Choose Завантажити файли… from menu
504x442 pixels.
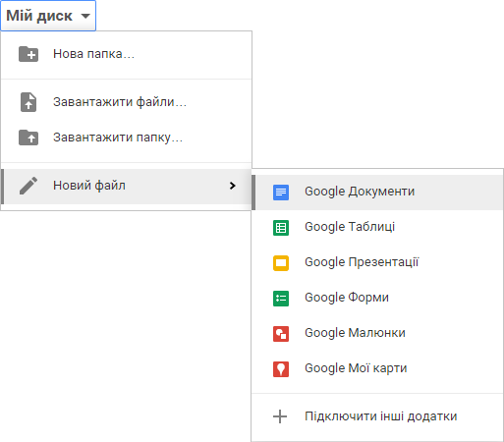pyautogui.click(x=127, y=102)
